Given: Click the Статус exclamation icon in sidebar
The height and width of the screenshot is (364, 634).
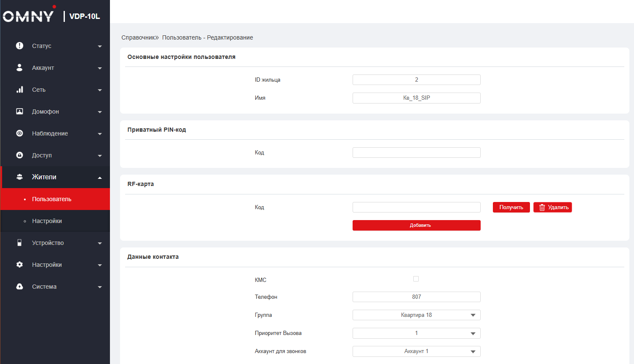Looking at the screenshot, I should coord(19,46).
